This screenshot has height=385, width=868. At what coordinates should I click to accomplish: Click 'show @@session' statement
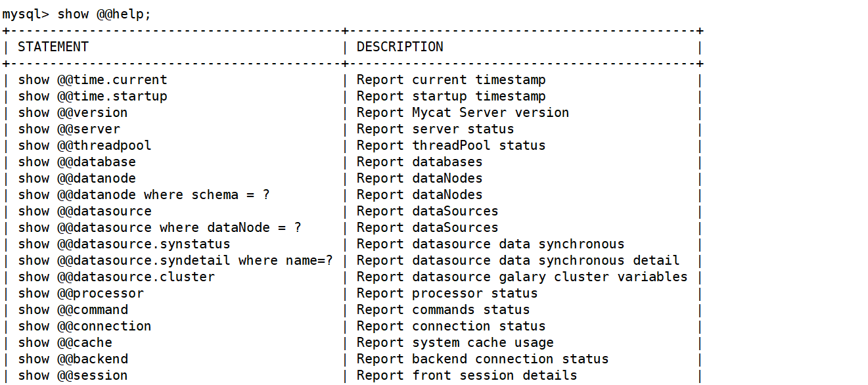(73, 375)
